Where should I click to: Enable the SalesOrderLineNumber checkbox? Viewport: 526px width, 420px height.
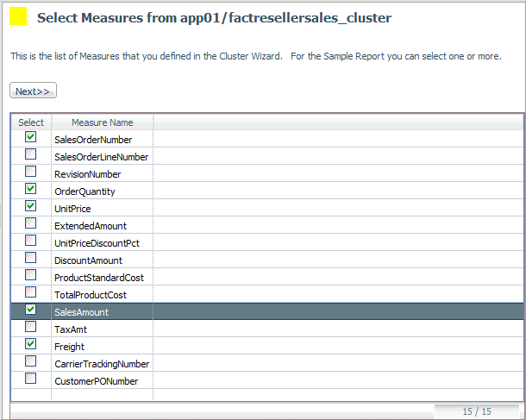(x=31, y=154)
